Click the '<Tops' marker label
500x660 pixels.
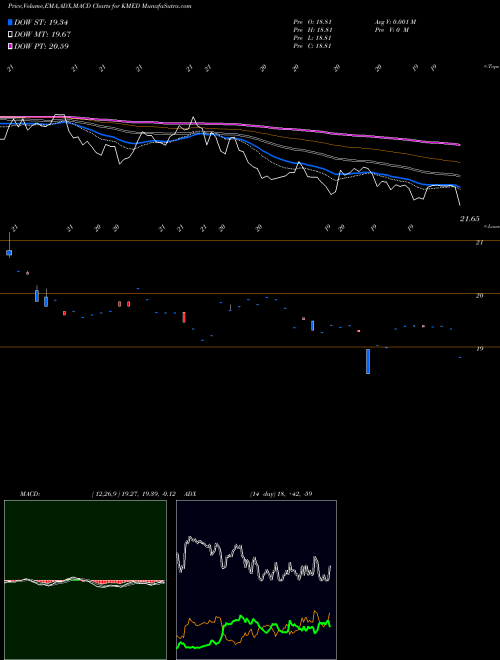click(x=492, y=67)
